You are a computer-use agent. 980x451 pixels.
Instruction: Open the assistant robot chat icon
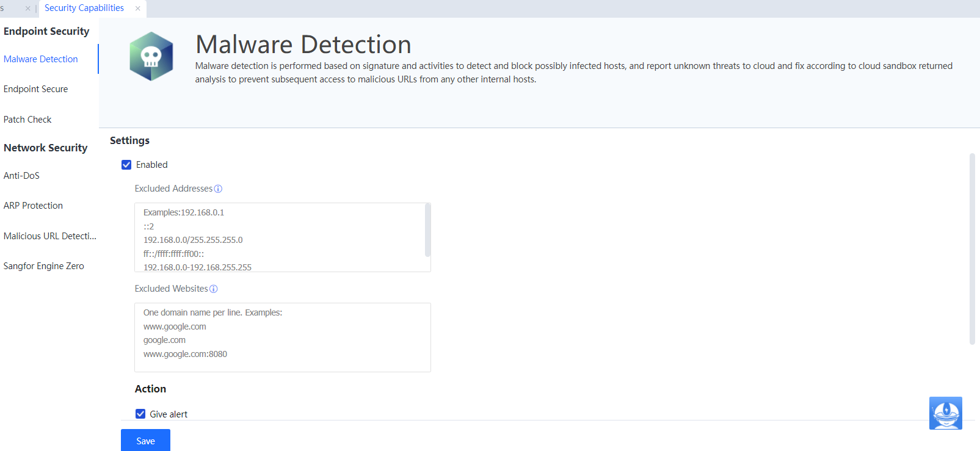point(945,413)
